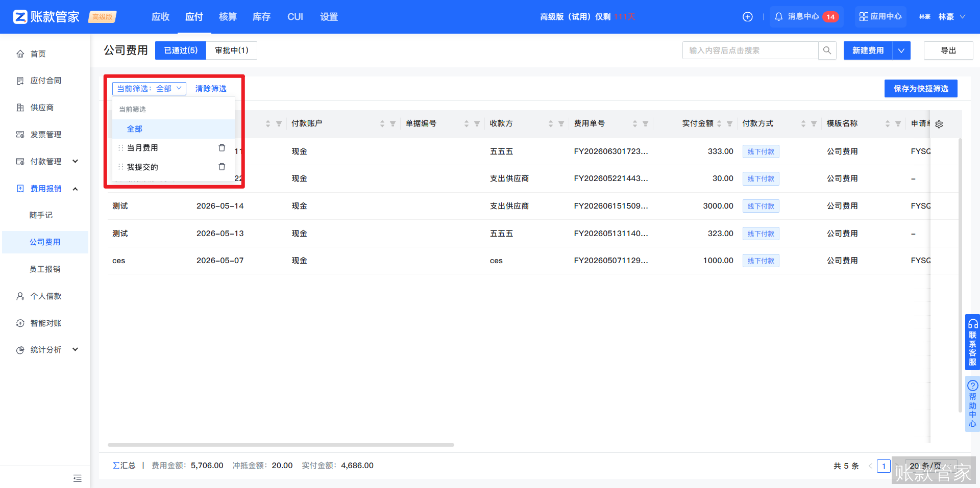Switch to 库存 top menu
This screenshot has height=488, width=980.
[x=261, y=17]
